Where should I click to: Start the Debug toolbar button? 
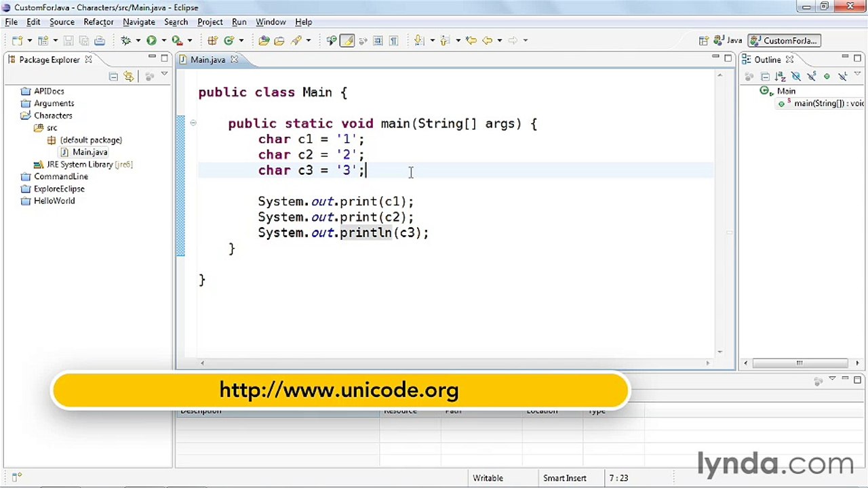coord(125,41)
